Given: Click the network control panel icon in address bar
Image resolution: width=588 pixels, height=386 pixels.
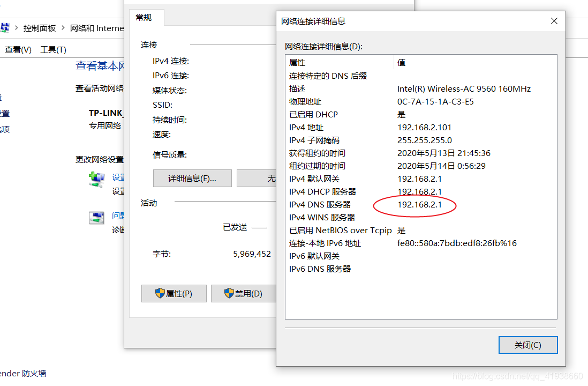Looking at the screenshot, I should [x=5, y=27].
